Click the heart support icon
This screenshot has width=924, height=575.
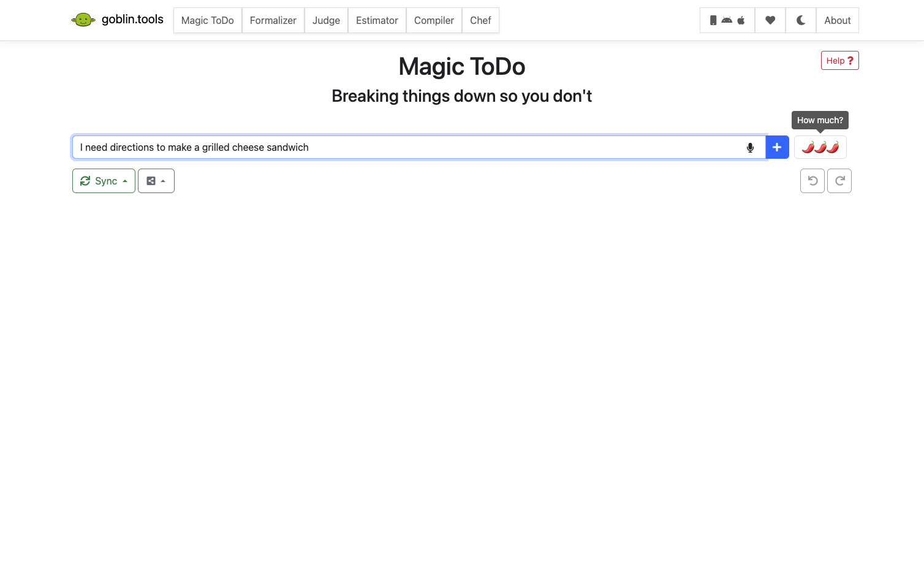(x=770, y=20)
